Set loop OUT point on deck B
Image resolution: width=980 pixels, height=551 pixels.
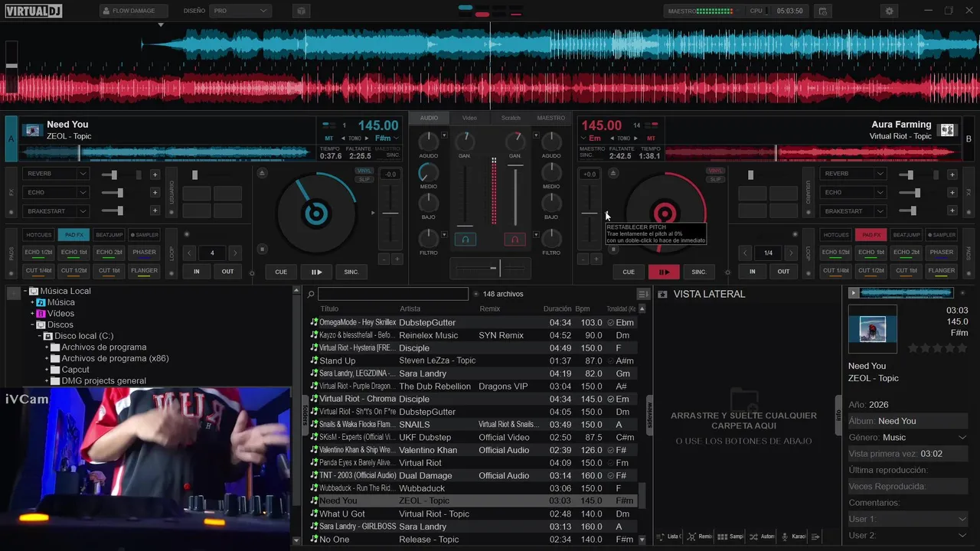(x=783, y=272)
